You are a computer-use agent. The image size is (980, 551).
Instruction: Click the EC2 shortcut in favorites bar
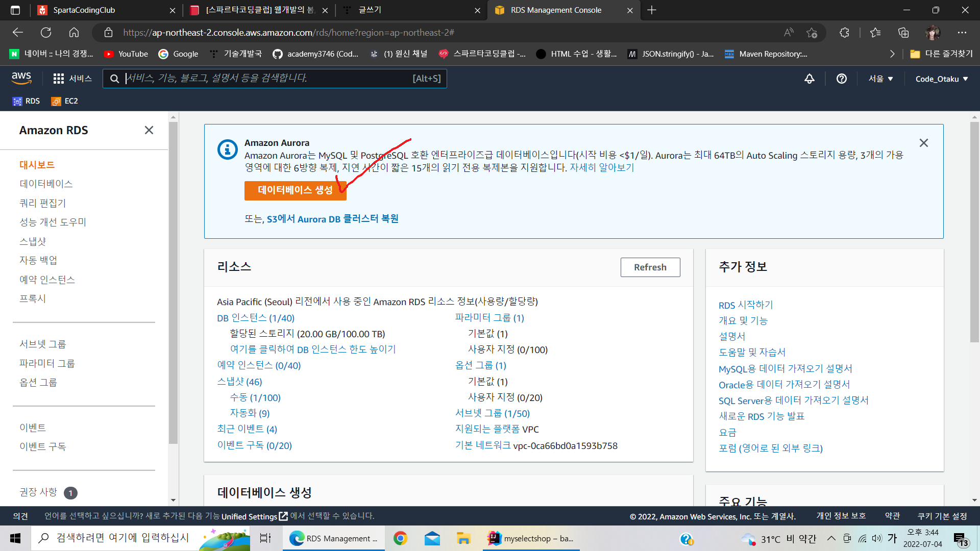pyautogui.click(x=65, y=101)
